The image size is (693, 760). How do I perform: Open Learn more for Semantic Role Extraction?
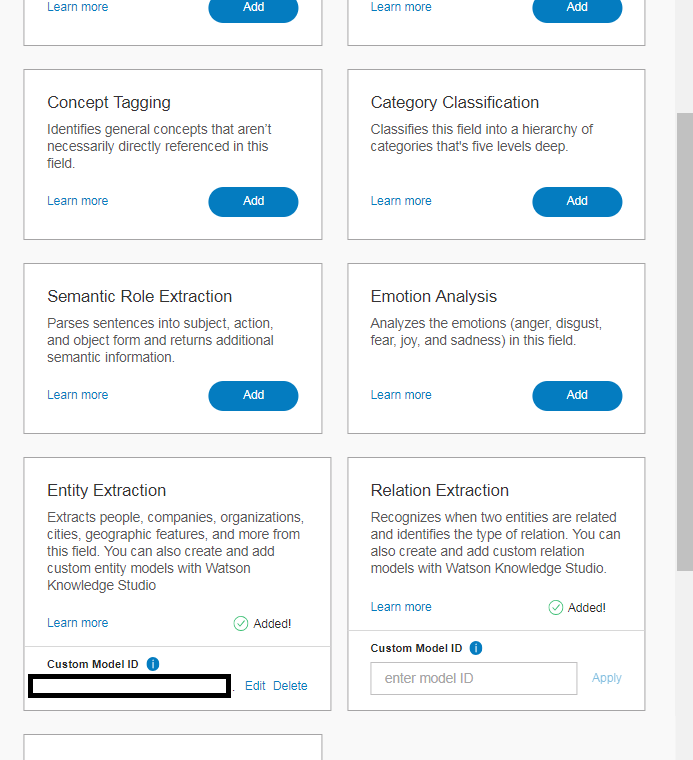click(77, 395)
